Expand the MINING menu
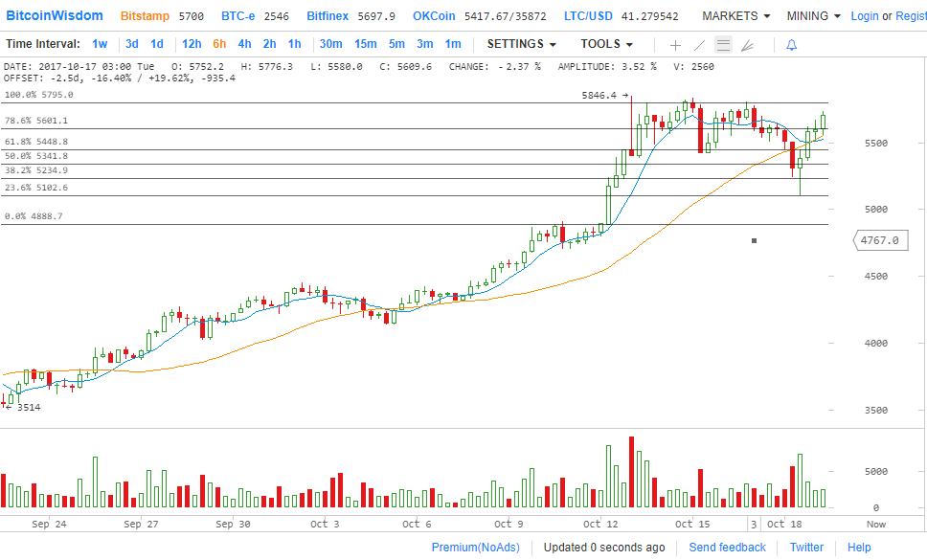Screen dimensions: 927x560 (813, 16)
